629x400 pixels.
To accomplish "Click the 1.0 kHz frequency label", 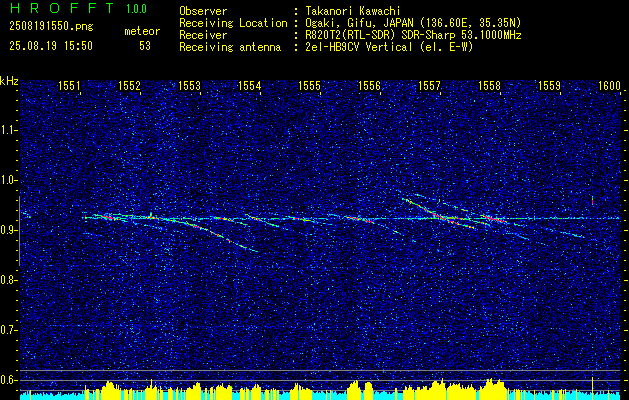I will [x=8, y=181].
